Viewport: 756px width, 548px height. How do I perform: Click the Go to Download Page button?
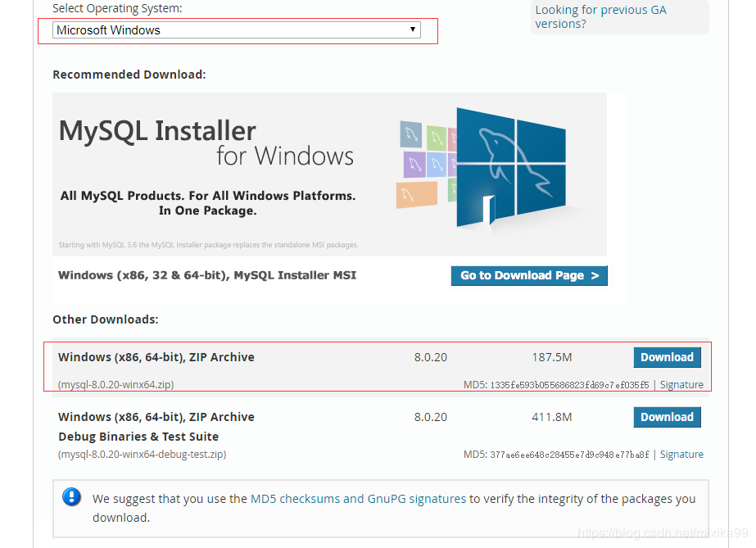click(x=529, y=276)
